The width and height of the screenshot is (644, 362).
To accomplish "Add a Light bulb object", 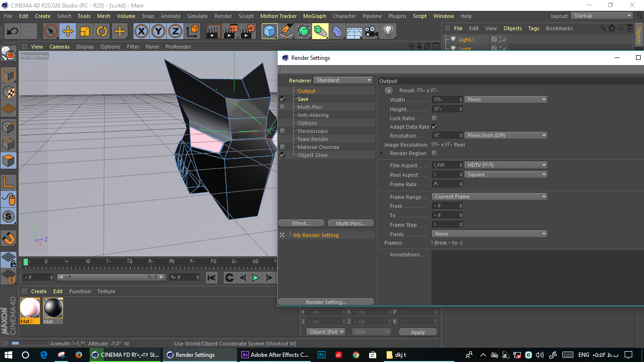I will 388,32.
